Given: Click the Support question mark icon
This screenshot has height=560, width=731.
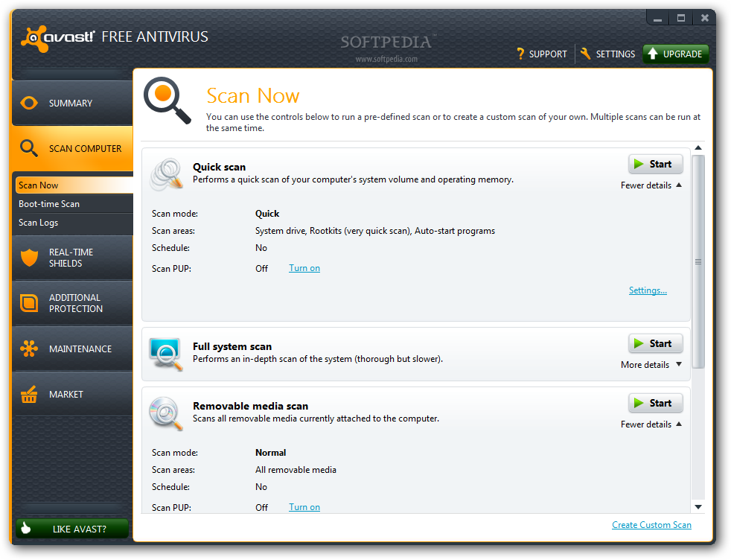Looking at the screenshot, I should click(520, 54).
